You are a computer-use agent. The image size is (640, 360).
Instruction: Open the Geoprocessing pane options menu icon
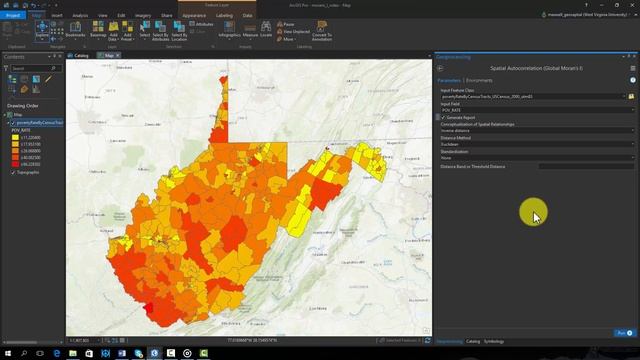[633, 69]
